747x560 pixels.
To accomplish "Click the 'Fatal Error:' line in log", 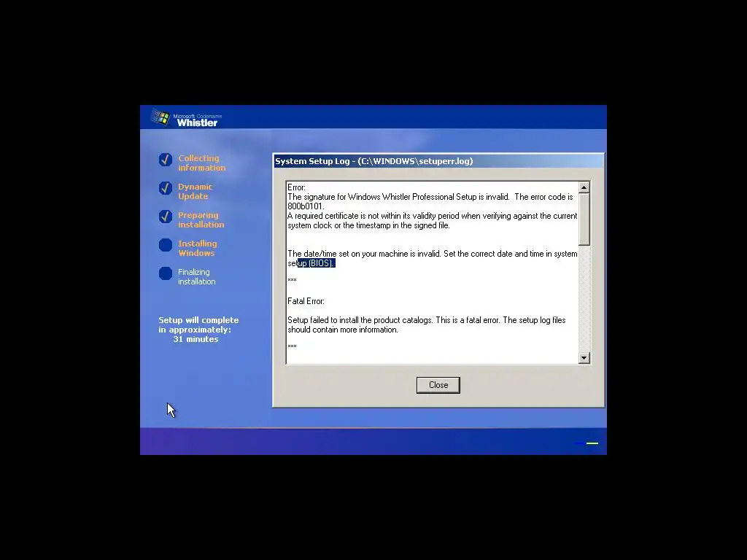I will pos(306,301).
